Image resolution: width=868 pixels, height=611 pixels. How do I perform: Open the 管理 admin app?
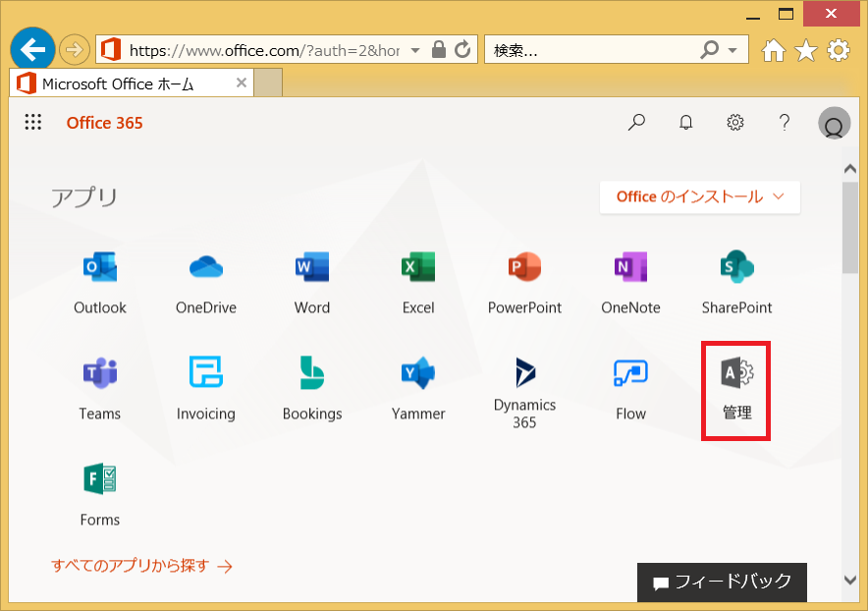736,389
